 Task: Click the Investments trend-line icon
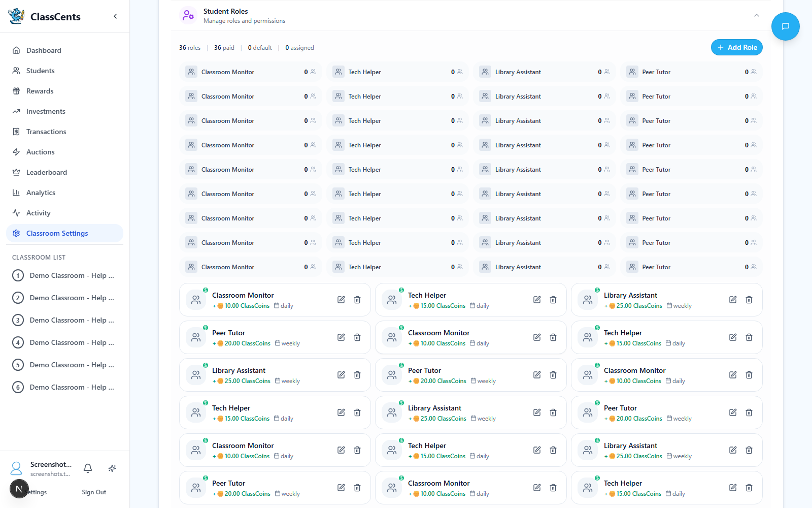click(x=16, y=111)
